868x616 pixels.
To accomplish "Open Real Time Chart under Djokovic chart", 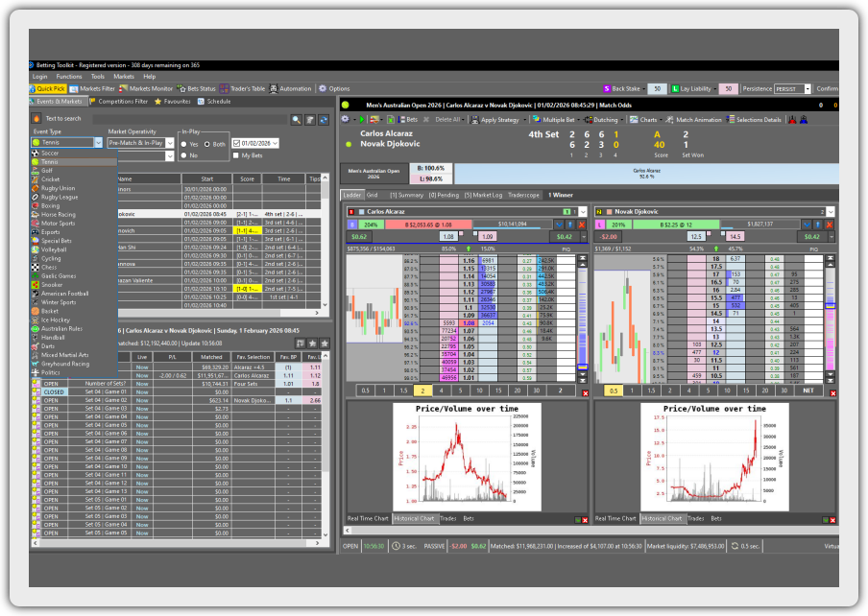I will (x=615, y=519).
